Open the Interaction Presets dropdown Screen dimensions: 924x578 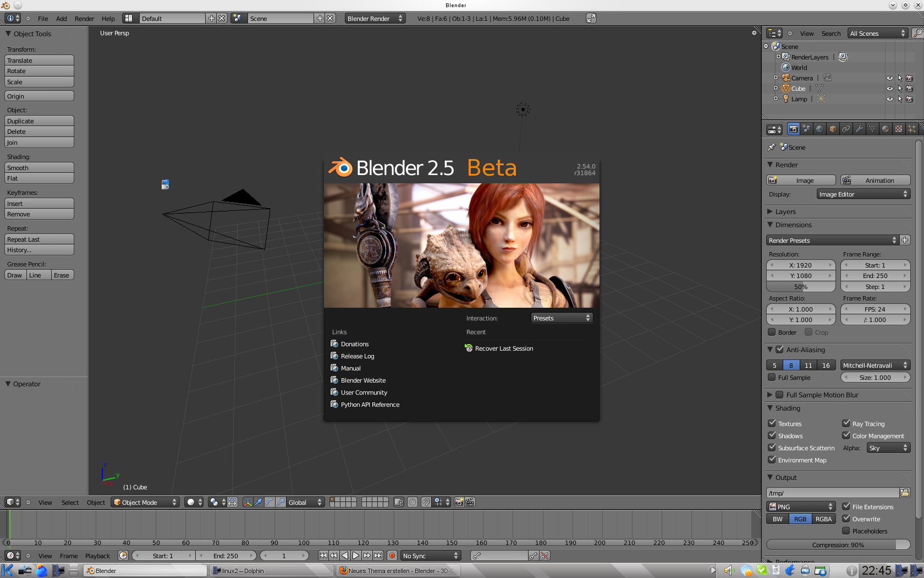(562, 318)
